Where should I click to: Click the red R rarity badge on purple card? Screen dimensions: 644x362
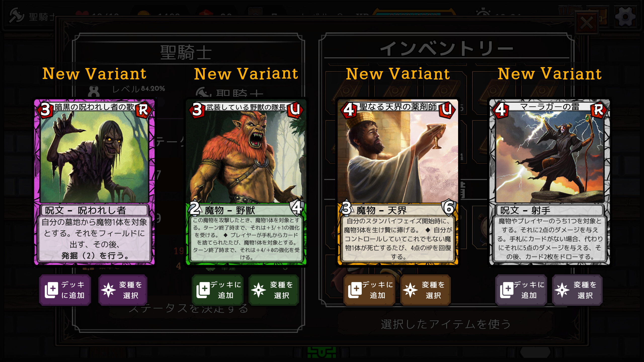(x=143, y=110)
